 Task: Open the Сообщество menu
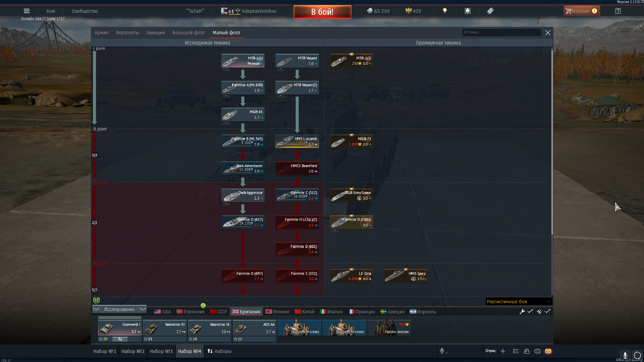(x=85, y=11)
